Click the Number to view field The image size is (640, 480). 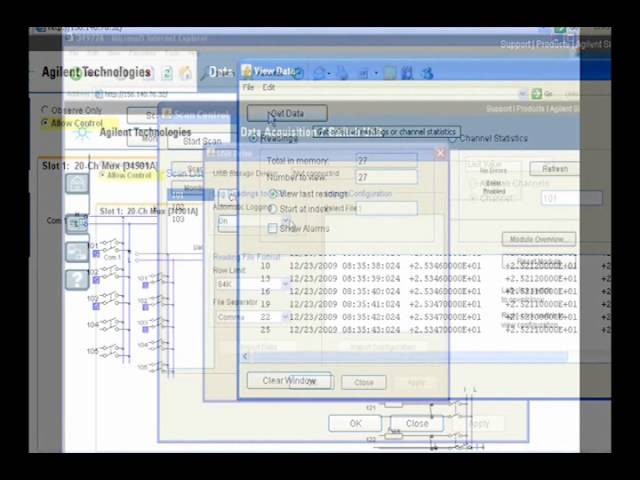coord(387,177)
